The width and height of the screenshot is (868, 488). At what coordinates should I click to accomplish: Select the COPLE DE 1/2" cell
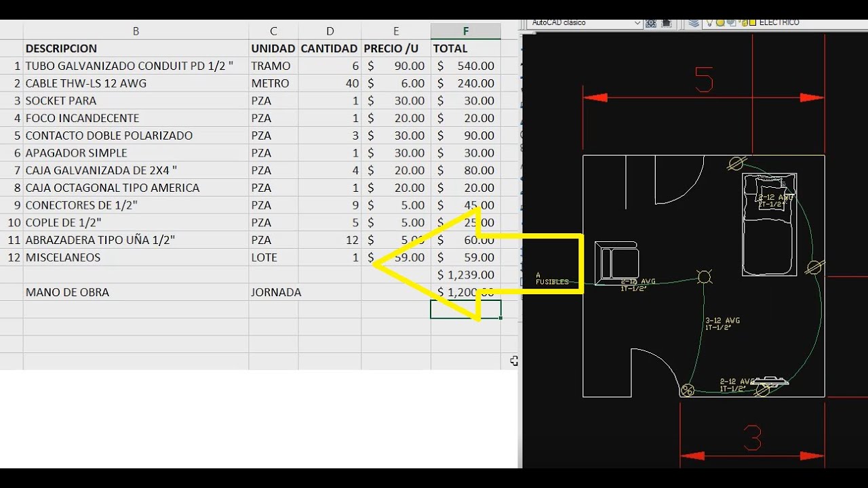[x=136, y=222]
